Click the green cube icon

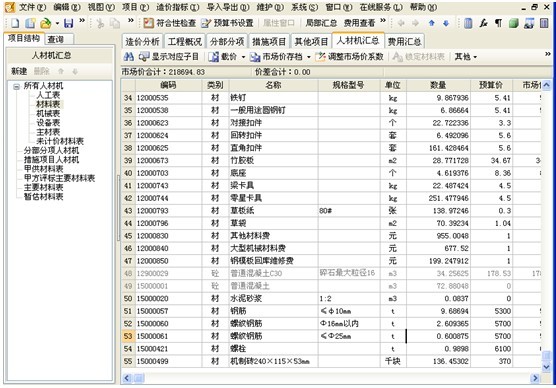click(x=513, y=23)
